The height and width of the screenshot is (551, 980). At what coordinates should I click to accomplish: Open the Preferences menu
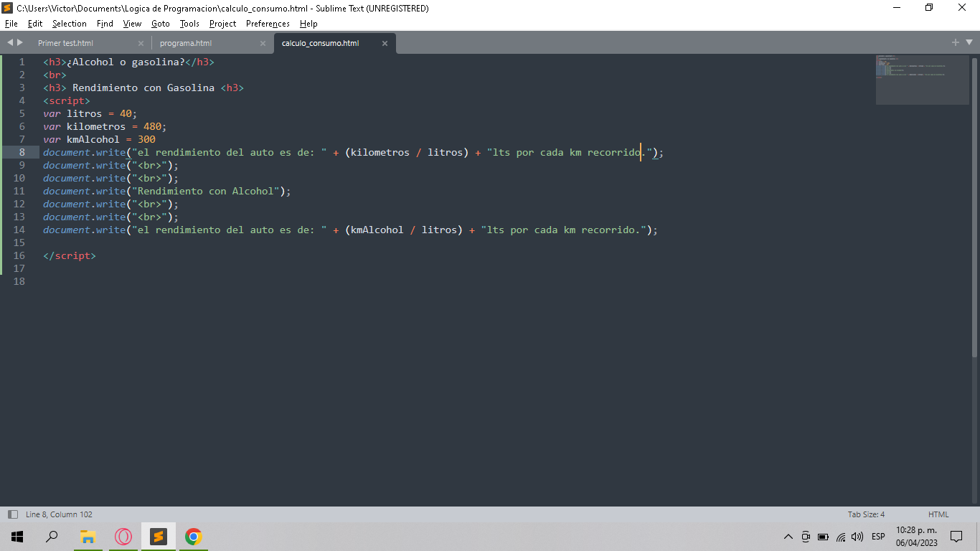268,24
